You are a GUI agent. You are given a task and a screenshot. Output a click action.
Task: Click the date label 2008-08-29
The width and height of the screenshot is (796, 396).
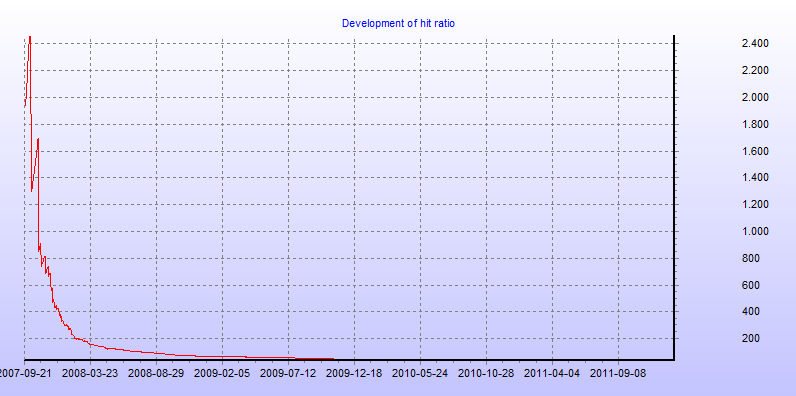click(x=156, y=373)
